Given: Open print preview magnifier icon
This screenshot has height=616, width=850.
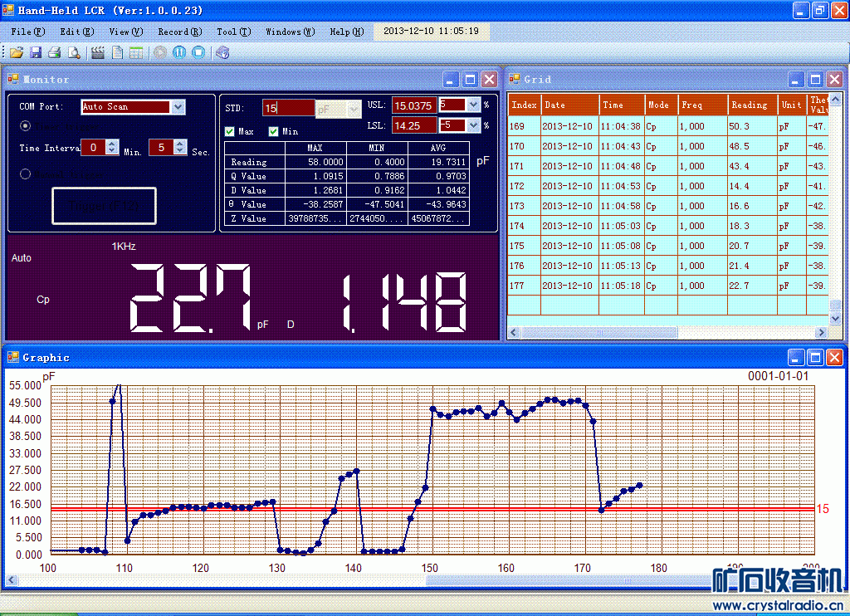Looking at the screenshot, I should click(x=74, y=52).
